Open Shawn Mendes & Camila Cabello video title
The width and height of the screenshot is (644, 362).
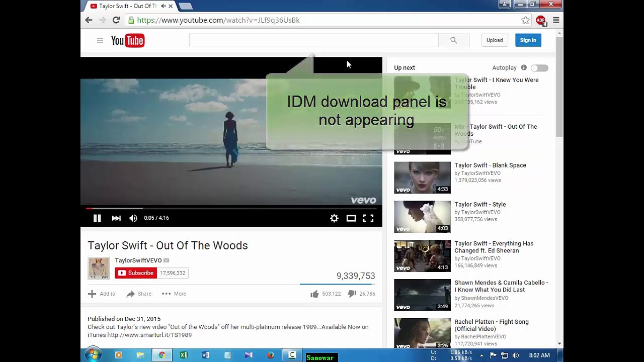(501, 286)
